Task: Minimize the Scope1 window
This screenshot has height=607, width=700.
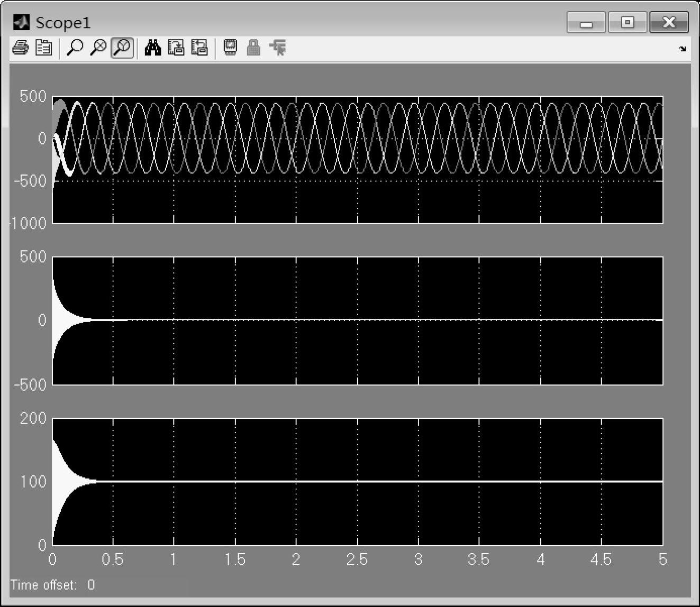Action: 586,23
